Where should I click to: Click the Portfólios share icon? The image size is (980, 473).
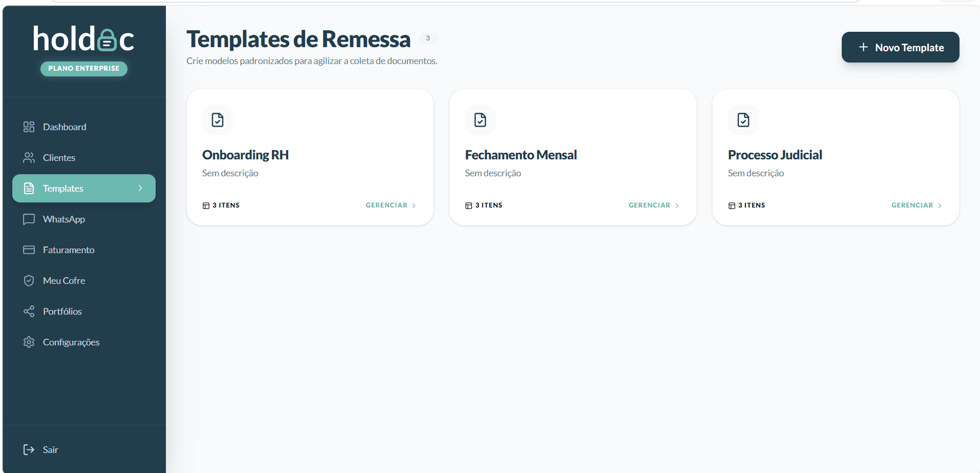pyautogui.click(x=29, y=312)
